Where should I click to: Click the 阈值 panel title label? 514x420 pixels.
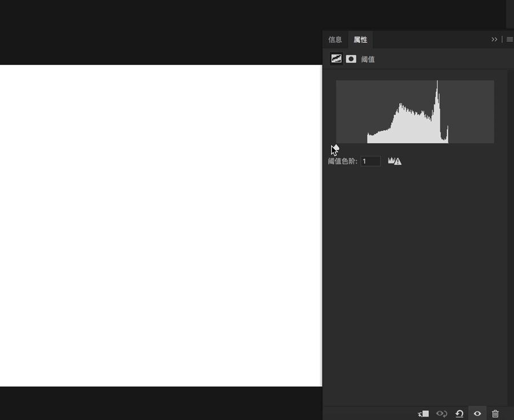368,59
